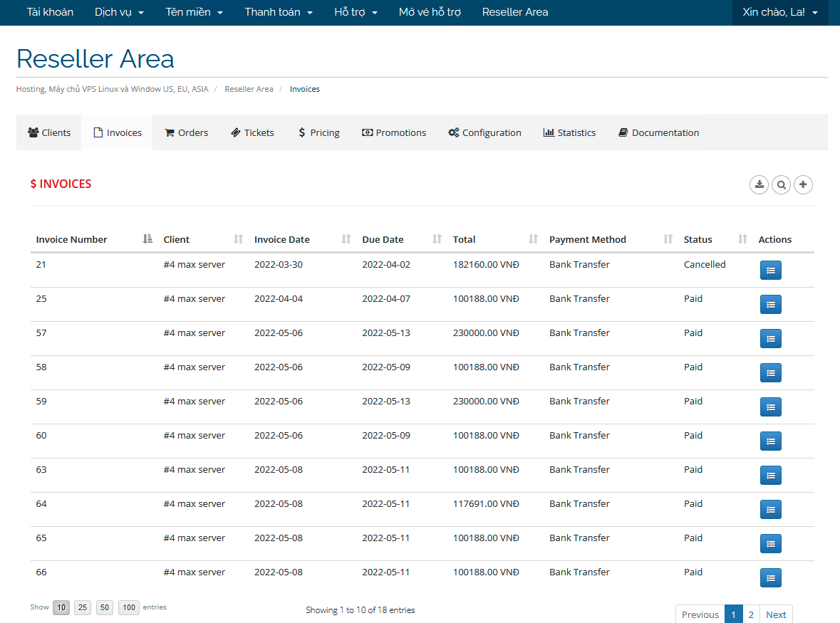The image size is (840, 623).
Task: Open actions button for invoice 21
Action: (770, 271)
